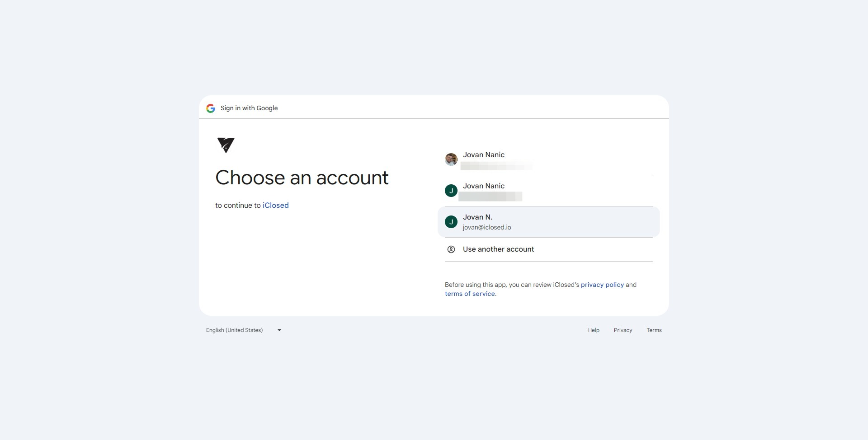Click the green J avatar beside Jovan Nanic
868x440 pixels.
point(451,191)
